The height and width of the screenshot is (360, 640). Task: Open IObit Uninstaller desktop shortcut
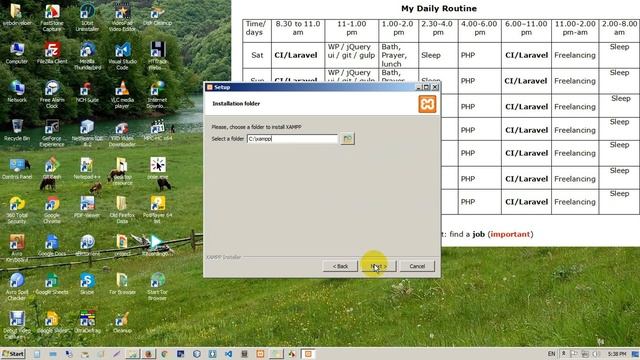pos(87,18)
